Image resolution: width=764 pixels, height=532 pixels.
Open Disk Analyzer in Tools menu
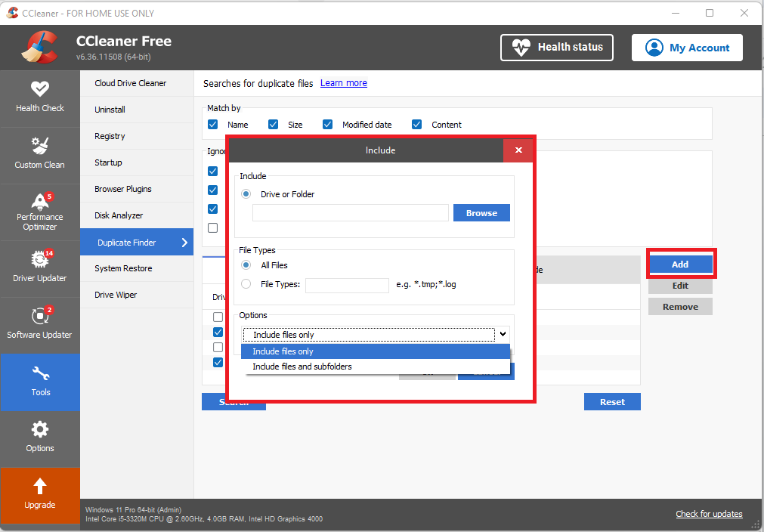(x=119, y=215)
